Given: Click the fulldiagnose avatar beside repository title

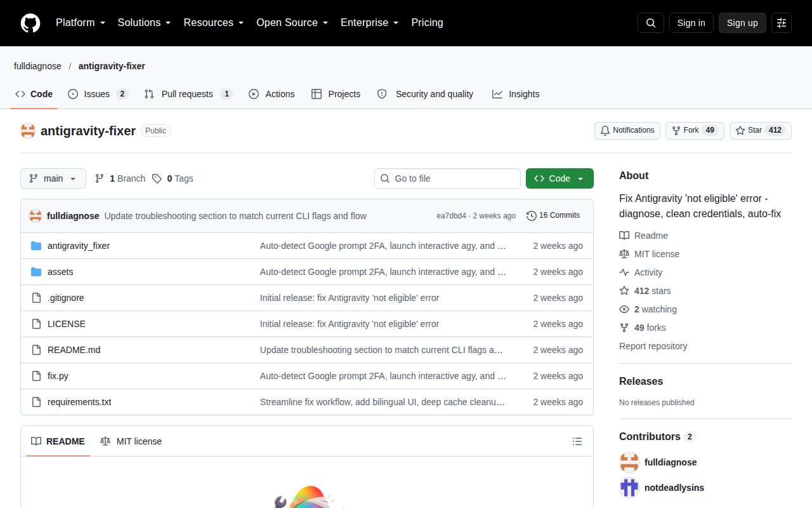Looking at the screenshot, I should tap(28, 131).
